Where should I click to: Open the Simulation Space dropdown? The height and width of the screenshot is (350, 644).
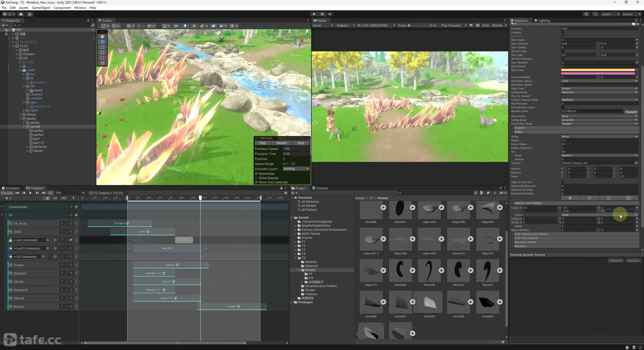[600, 81]
